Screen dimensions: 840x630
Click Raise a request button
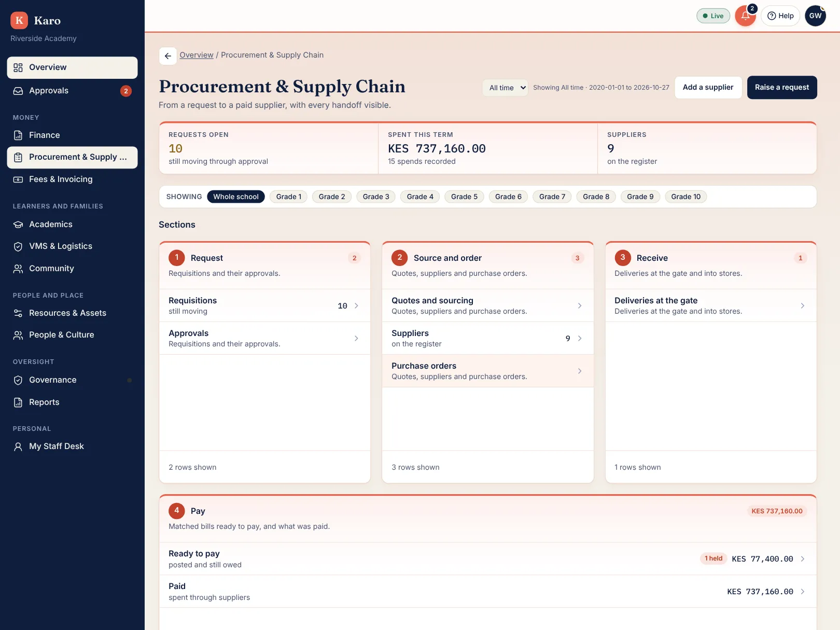[x=782, y=88]
